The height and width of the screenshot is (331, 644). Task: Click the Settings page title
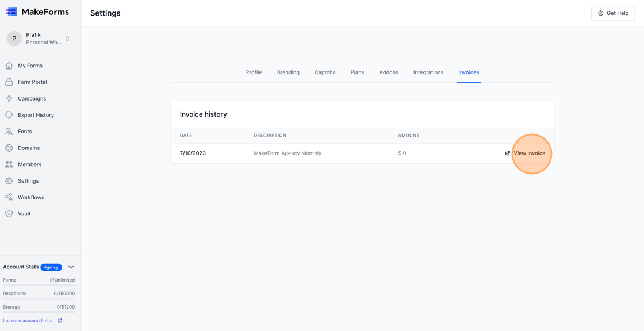pos(105,13)
